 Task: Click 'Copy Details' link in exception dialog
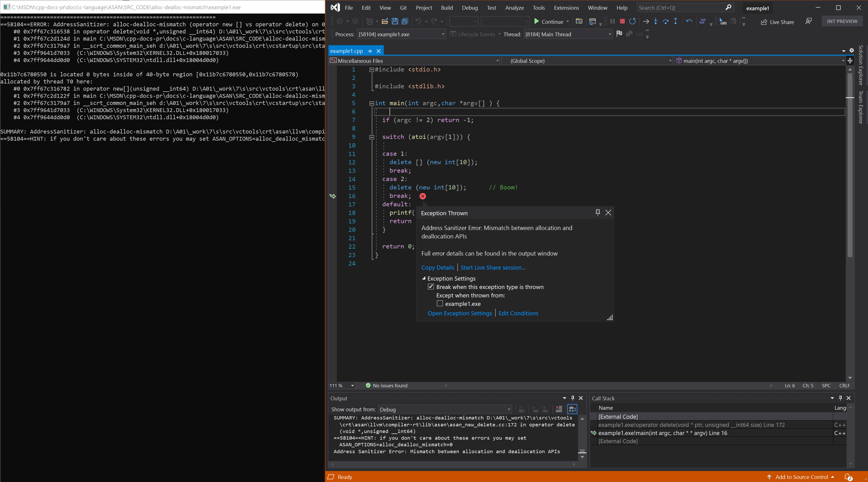pyautogui.click(x=437, y=267)
